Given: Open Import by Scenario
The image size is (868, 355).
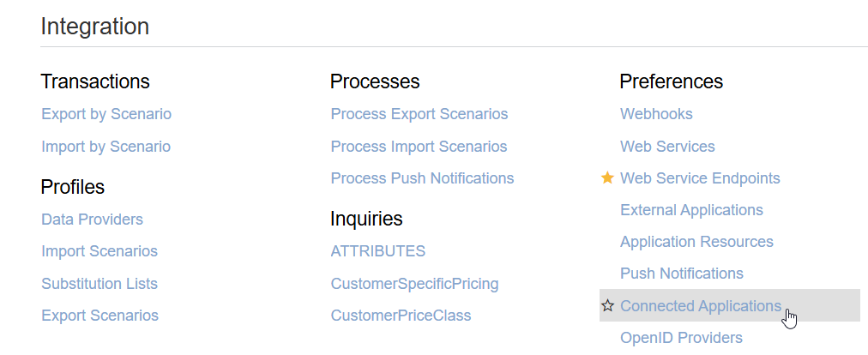Looking at the screenshot, I should (x=105, y=147).
